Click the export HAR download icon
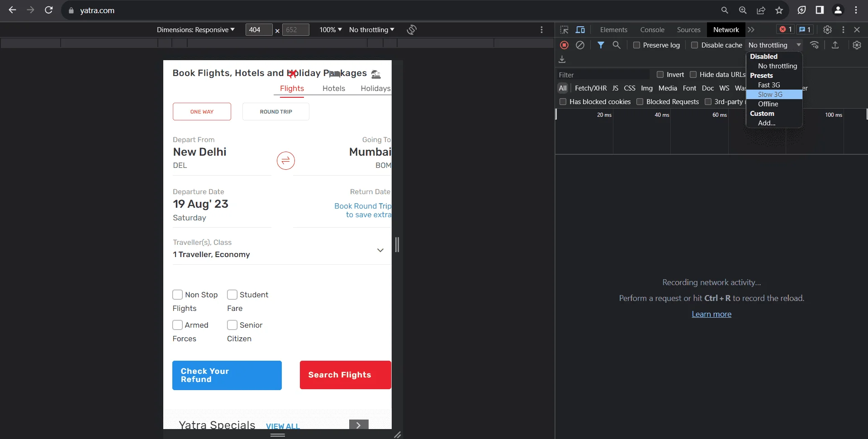Viewport: 868px width, 439px height. (562, 59)
